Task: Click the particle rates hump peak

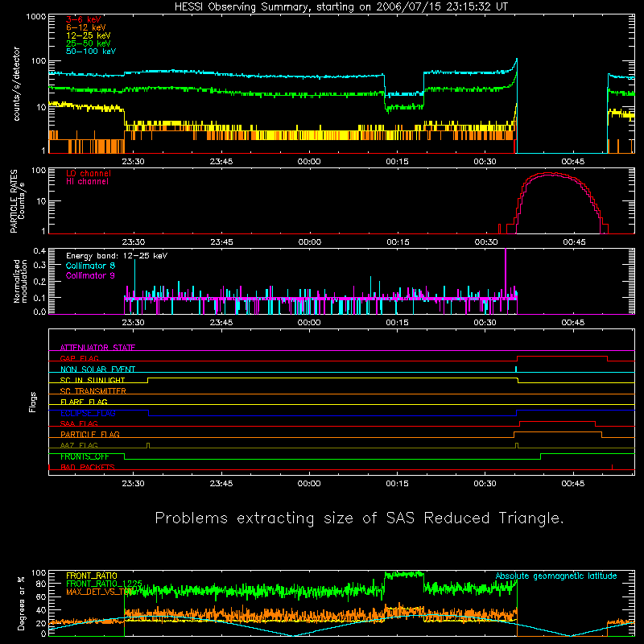Action: pos(551,174)
